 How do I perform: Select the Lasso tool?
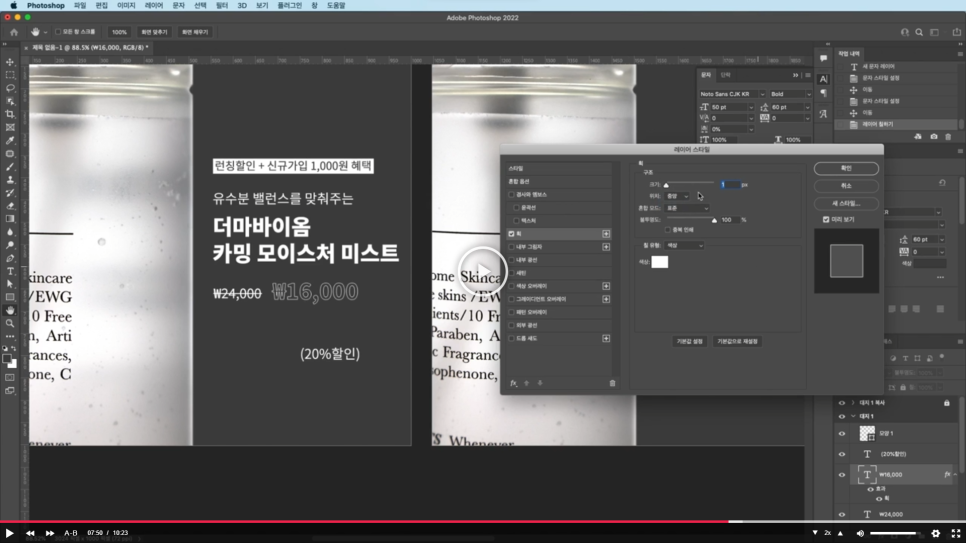[10, 88]
